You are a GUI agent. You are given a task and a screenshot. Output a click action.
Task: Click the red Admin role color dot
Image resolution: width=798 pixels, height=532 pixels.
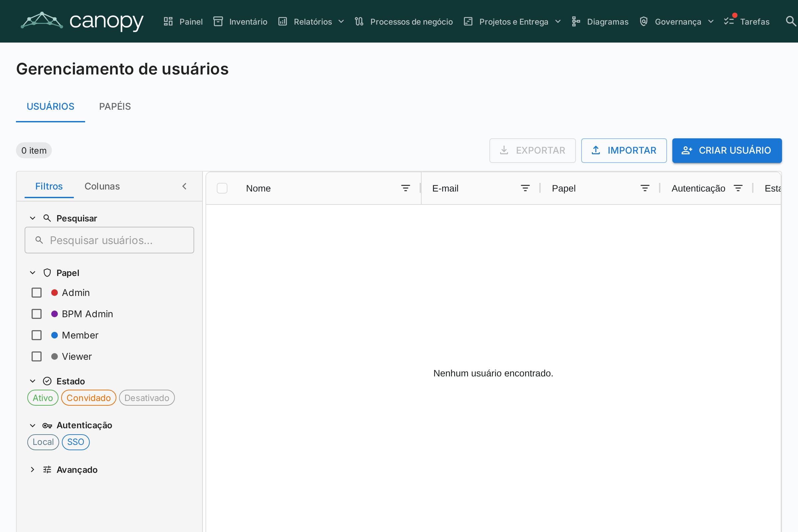54,293
